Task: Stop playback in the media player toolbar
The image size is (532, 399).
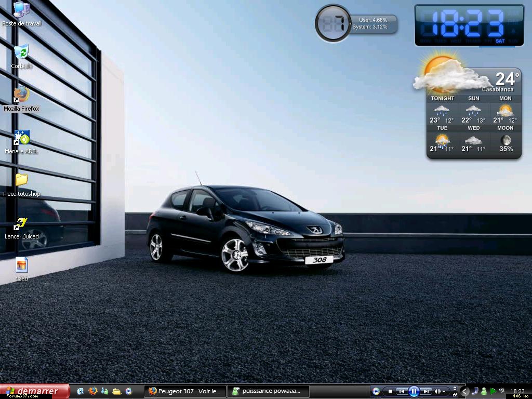Action: (x=390, y=392)
